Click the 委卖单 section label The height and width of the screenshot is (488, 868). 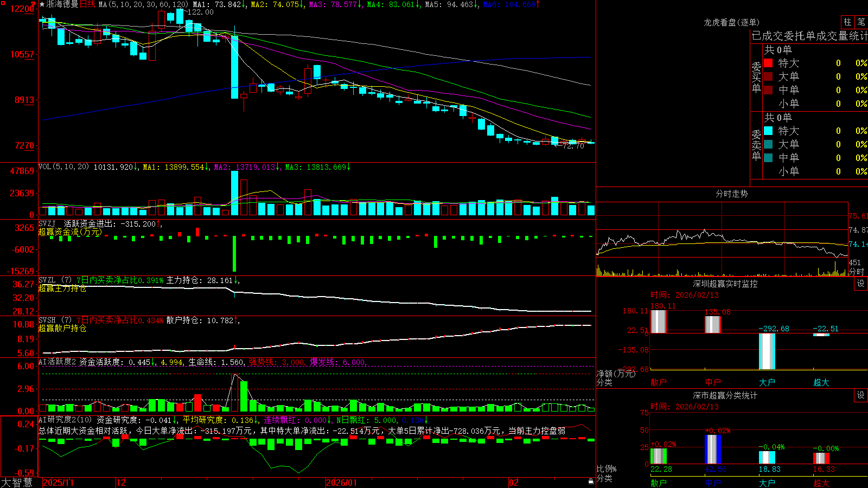pyautogui.click(x=756, y=145)
